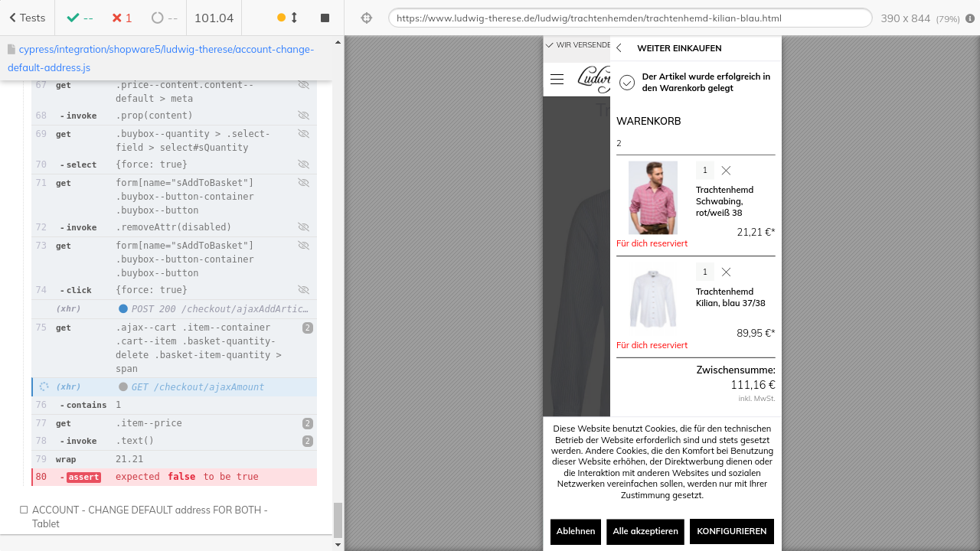
Task: Change quantity of Trachtenhemd Kilian
Action: (x=704, y=272)
